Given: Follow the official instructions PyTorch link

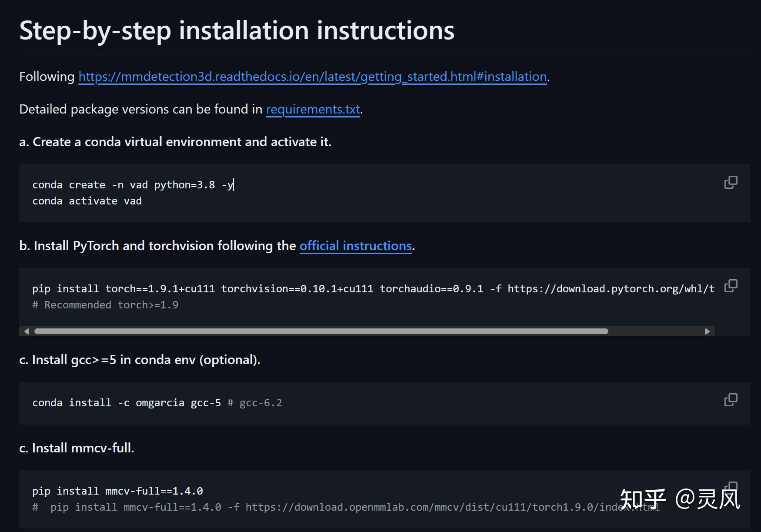Looking at the screenshot, I should pos(355,246).
